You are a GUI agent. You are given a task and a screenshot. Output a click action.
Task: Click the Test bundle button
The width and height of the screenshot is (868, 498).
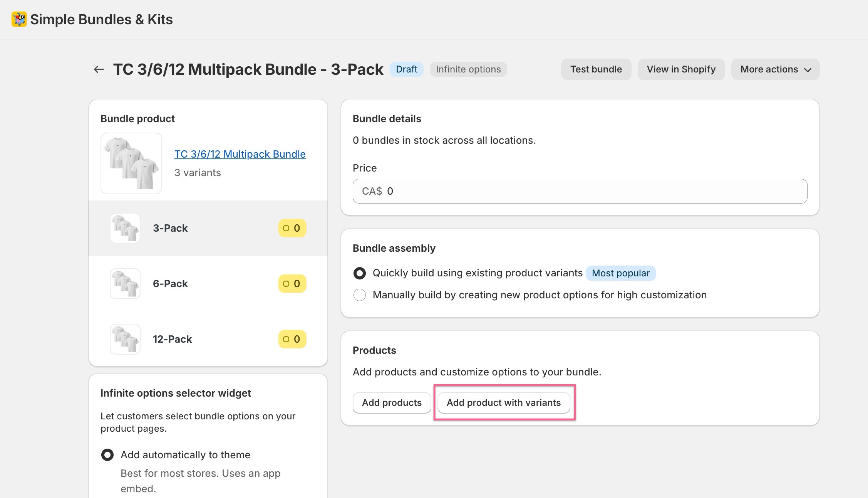pyautogui.click(x=596, y=69)
